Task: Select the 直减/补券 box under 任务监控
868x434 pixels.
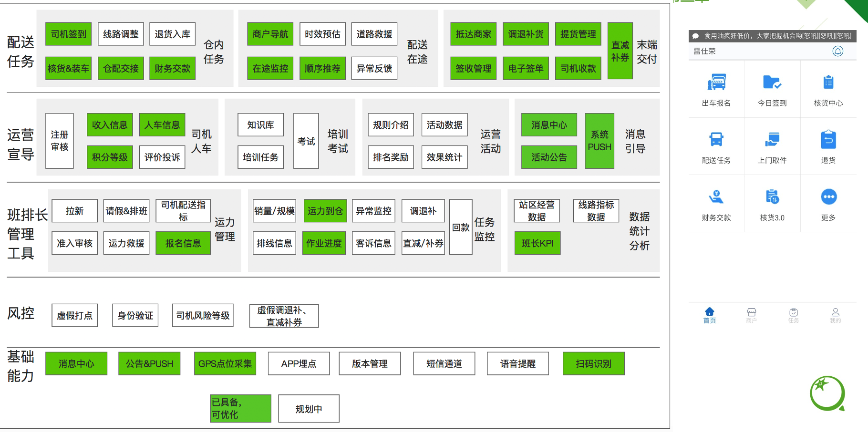Action: pos(424,243)
